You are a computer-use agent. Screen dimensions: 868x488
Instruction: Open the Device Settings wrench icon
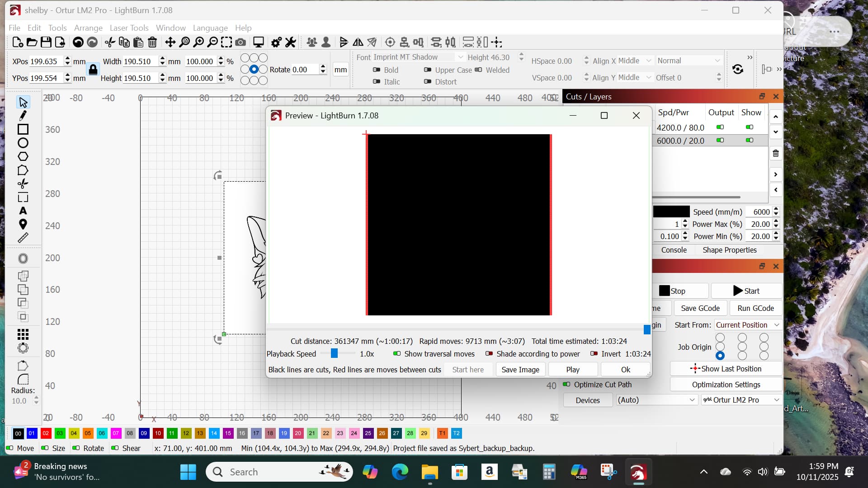pos(290,42)
